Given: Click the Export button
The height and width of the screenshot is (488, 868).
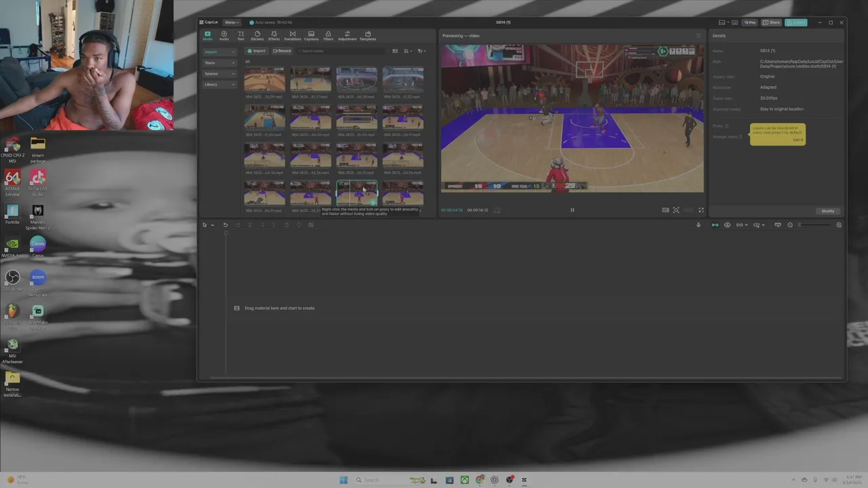Looking at the screenshot, I should [797, 22].
